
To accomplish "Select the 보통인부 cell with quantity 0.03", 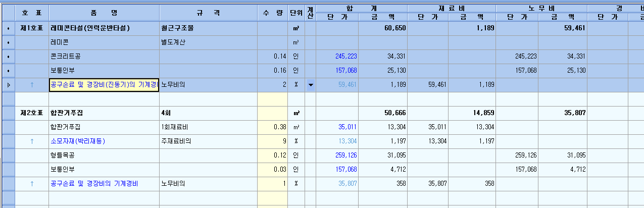I will click(x=104, y=170).
